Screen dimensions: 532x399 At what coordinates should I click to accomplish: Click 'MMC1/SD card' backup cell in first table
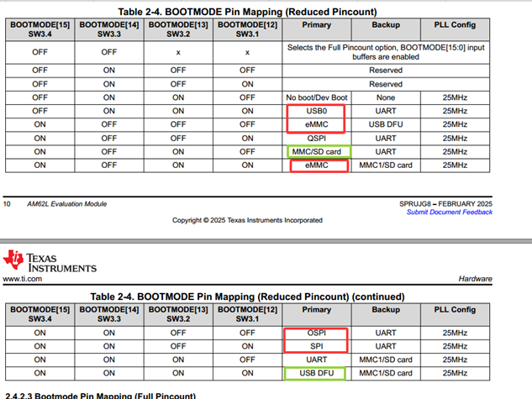coord(386,165)
